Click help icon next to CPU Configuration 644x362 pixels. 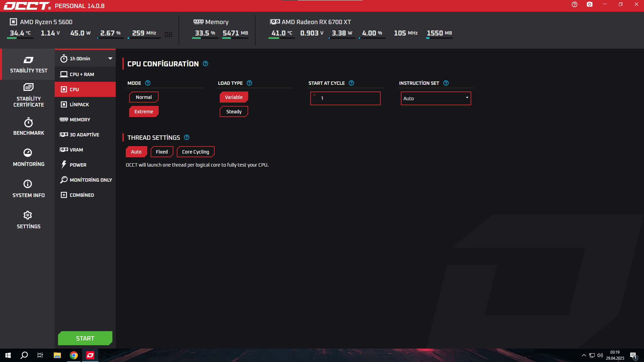206,64
